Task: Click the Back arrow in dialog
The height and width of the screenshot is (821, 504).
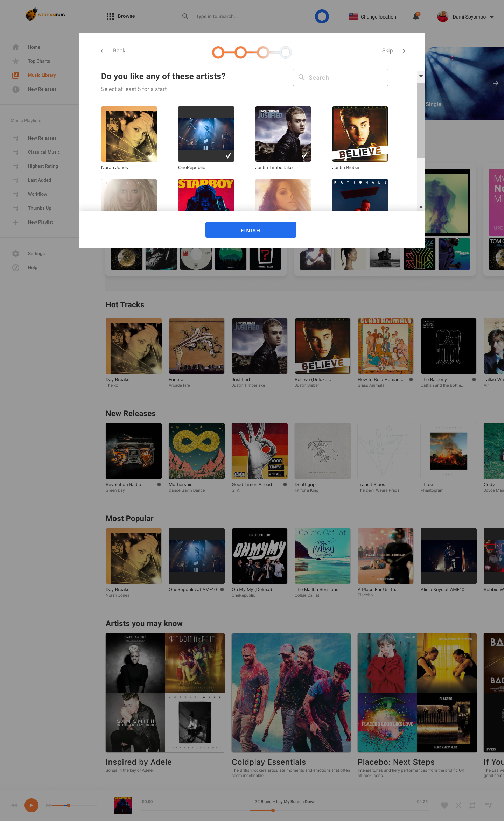Action: click(x=105, y=51)
